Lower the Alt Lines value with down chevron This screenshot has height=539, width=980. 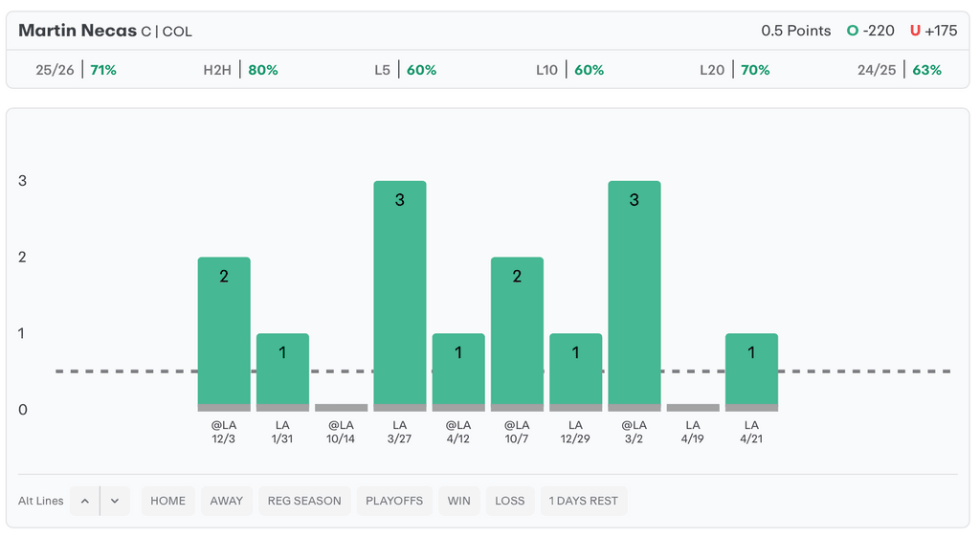pos(115,501)
